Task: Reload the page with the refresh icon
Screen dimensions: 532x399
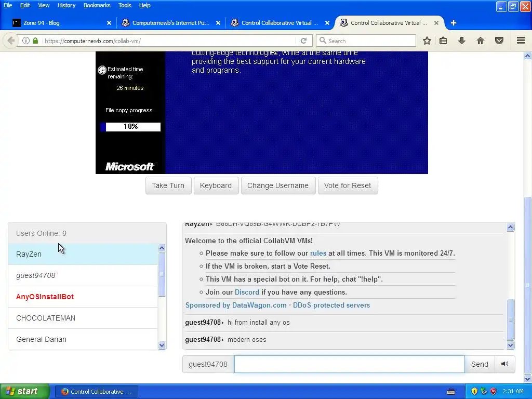Action: [303, 41]
